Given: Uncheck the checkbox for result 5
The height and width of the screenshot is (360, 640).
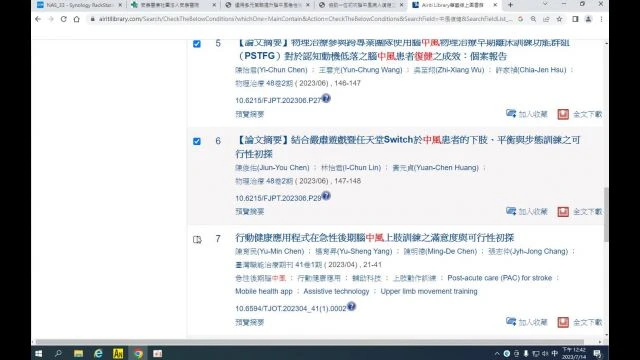Looking at the screenshot, I should 197,44.
